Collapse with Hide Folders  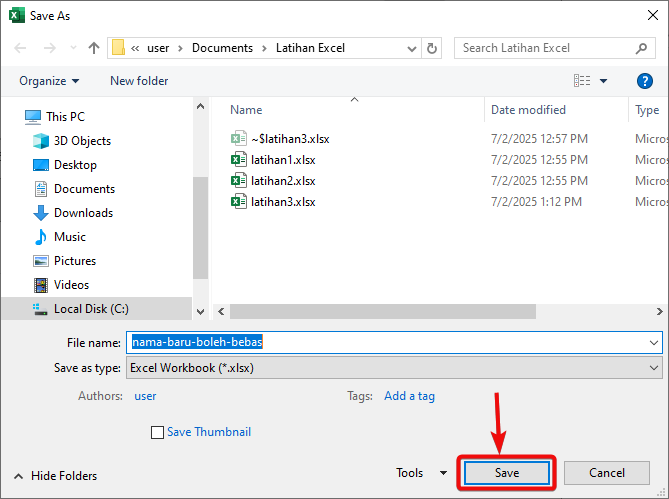(55, 476)
